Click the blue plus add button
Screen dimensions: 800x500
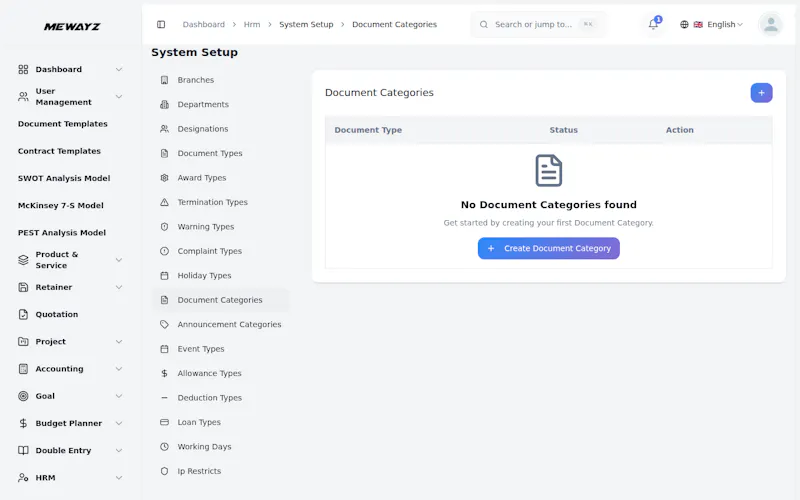[x=761, y=93]
